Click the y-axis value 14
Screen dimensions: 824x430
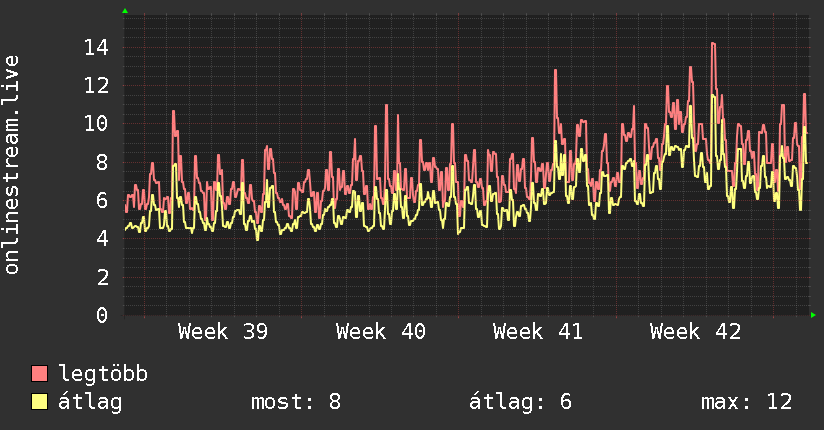(x=96, y=48)
